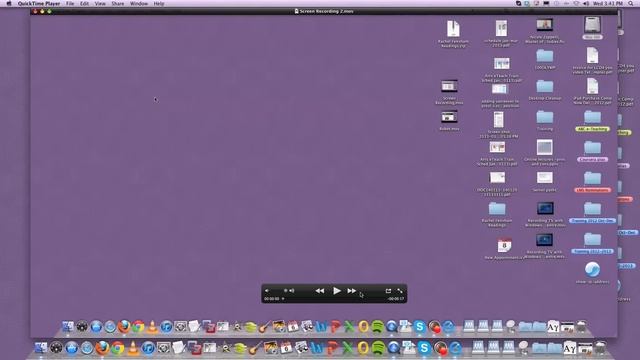Viewport: 640px width, 360px height.
Task: Open Spotlight search in the menu bar
Action: pyautogui.click(x=631, y=3)
